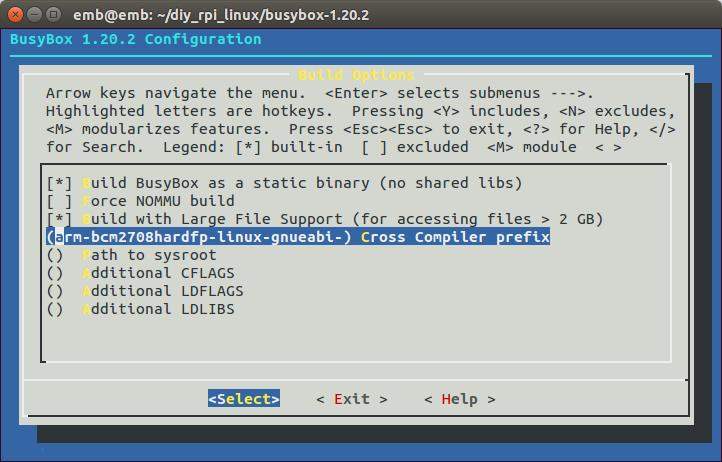
Task: Select the Additional LDFLAGS entry
Action: click(x=145, y=291)
